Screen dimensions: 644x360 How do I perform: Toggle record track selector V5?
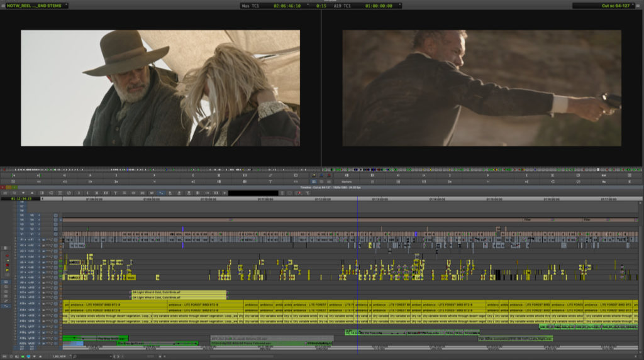(x=32, y=215)
